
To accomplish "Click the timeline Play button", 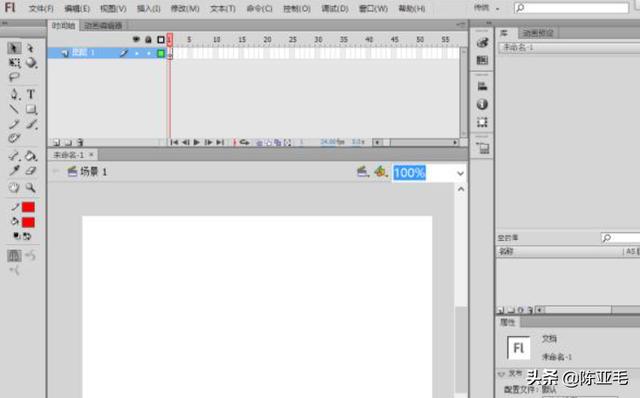I will tap(196, 142).
